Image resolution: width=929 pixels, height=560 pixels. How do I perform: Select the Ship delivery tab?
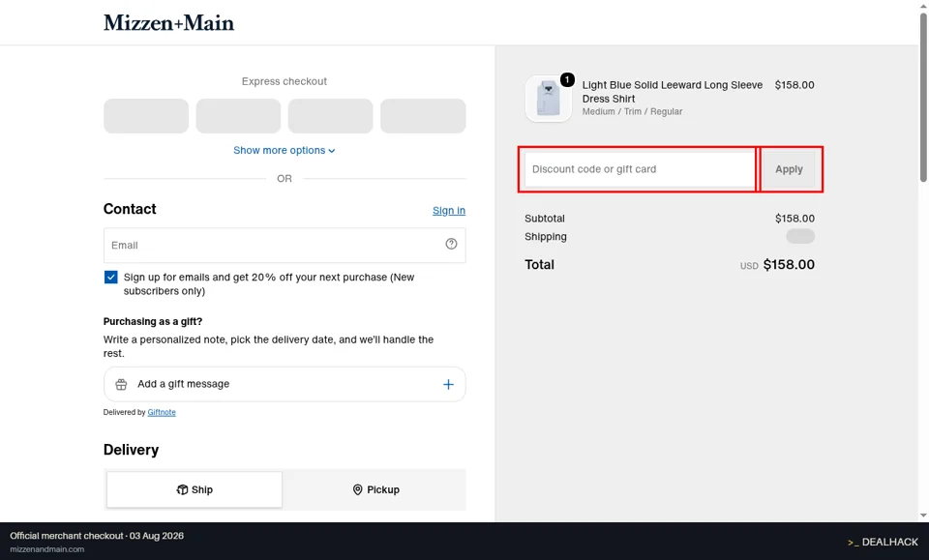point(195,489)
